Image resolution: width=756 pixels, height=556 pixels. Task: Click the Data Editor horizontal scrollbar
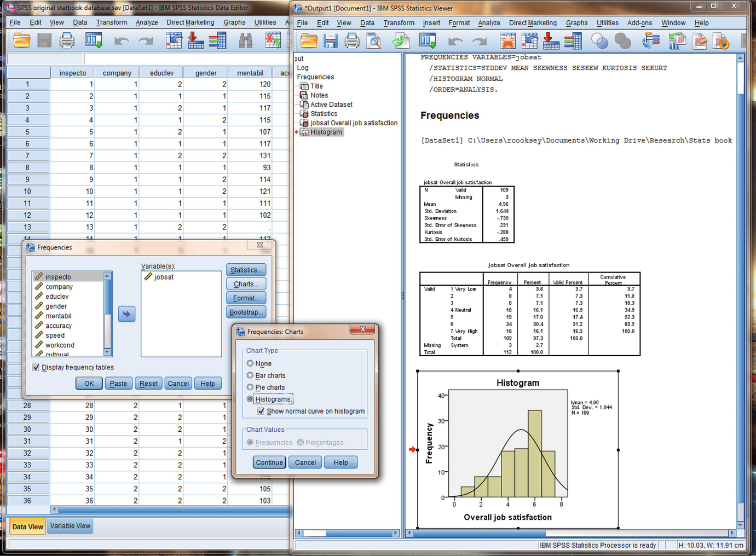(x=170, y=509)
